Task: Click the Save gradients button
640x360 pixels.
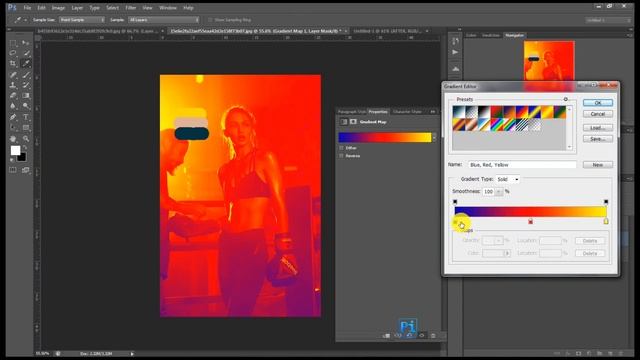Action: pyautogui.click(x=598, y=139)
